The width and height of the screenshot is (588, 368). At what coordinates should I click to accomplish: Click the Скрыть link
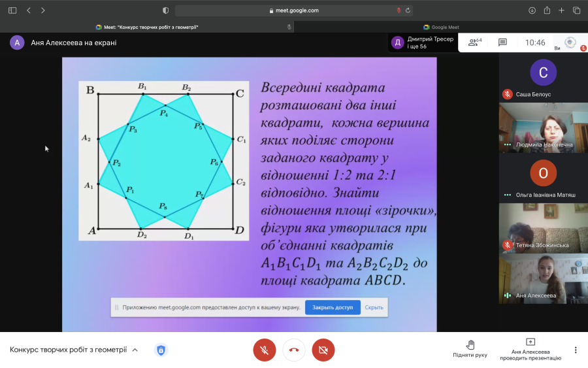click(374, 307)
